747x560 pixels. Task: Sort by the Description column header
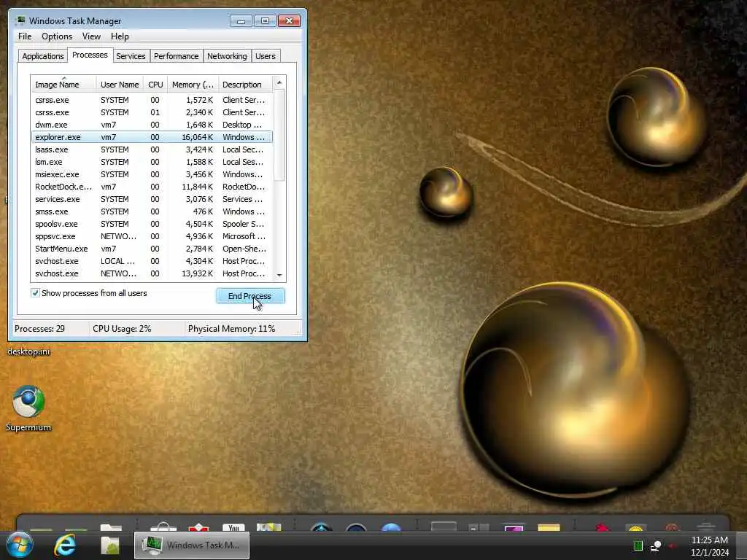pyautogui.click(x=245, y=85)
